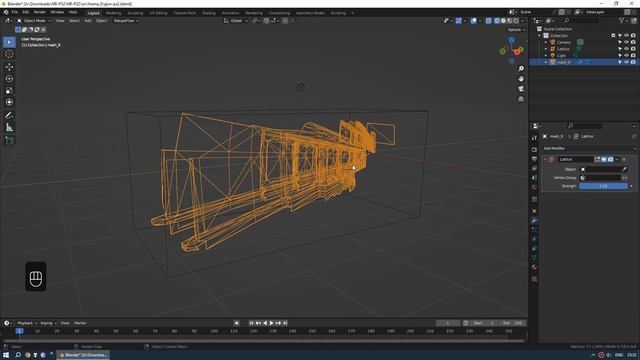Toggle Collection exclude checkbox in outliner
This screenshot has width=640, height=360.
[613, 36]
